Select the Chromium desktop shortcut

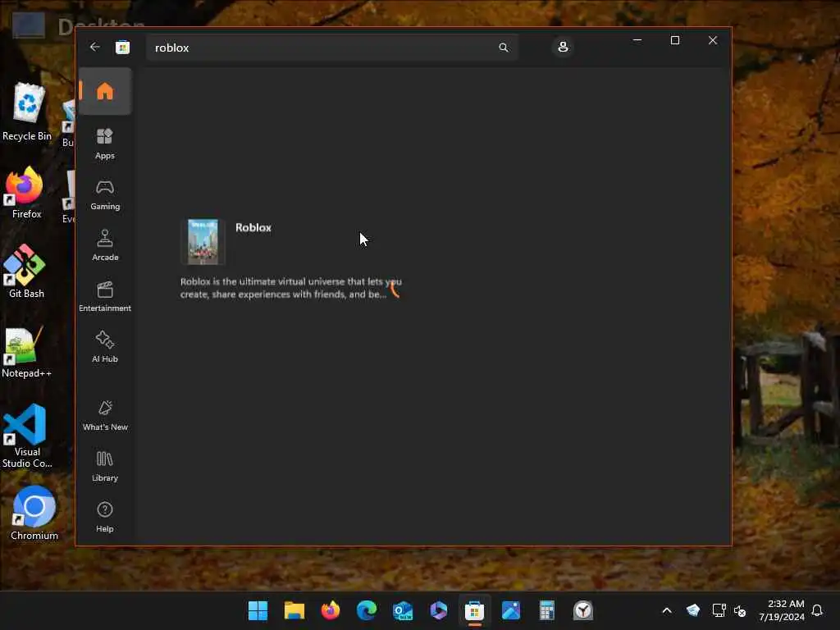tap(34, 514)
